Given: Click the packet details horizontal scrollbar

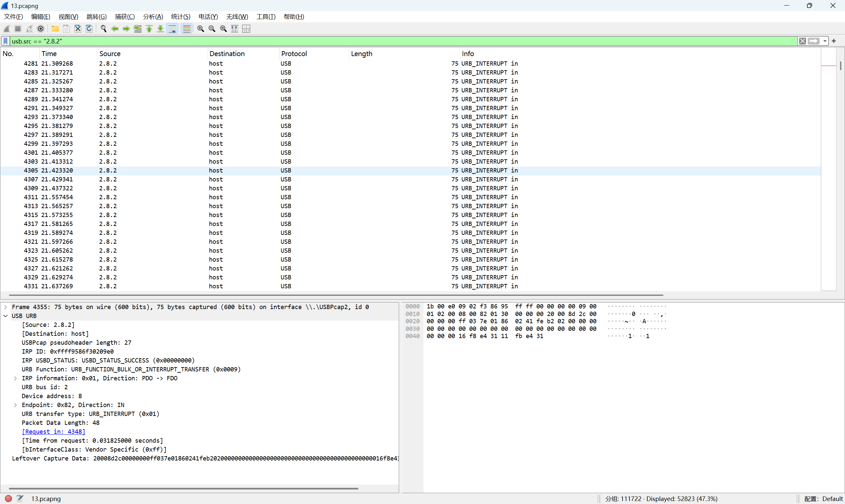Looking at the screenshot, I should [x=184, y=489].
